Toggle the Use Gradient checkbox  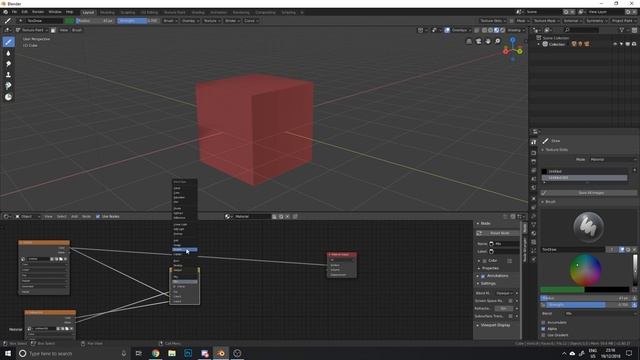[543, 335]
